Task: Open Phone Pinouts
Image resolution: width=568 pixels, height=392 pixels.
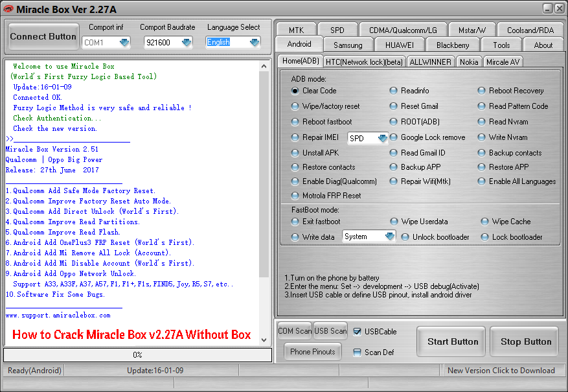Action: tap(313, 351)
